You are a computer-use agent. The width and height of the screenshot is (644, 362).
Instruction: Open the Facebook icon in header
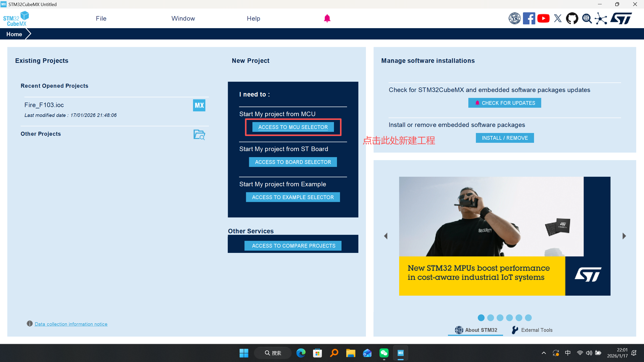click(x=529, y=18)
